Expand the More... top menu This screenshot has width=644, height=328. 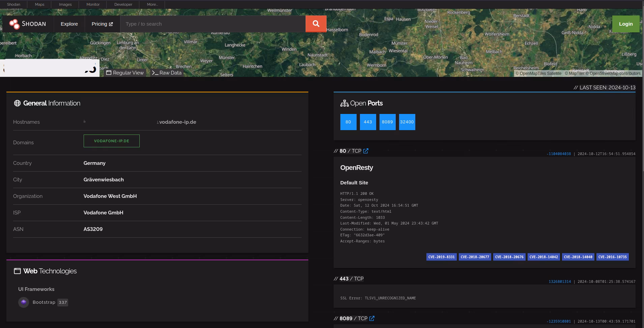point(152,4)
